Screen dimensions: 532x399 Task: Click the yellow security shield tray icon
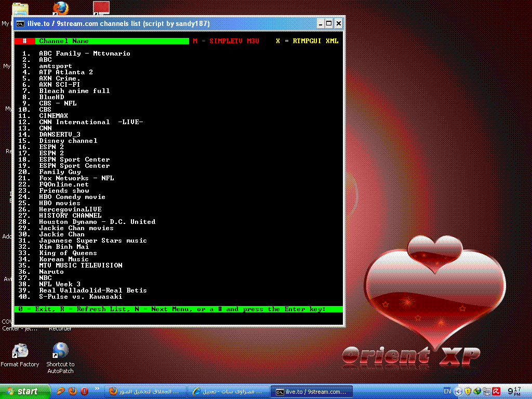468,392
